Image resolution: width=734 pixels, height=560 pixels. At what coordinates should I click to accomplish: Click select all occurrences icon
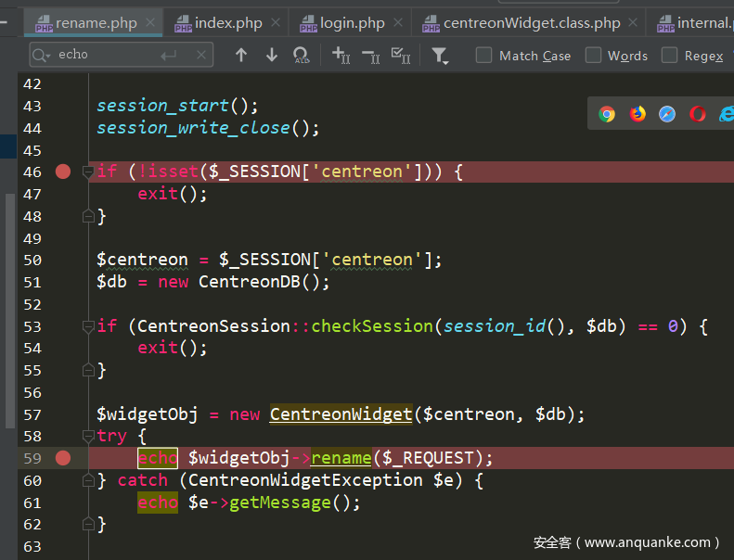click(x=401, y=56)
